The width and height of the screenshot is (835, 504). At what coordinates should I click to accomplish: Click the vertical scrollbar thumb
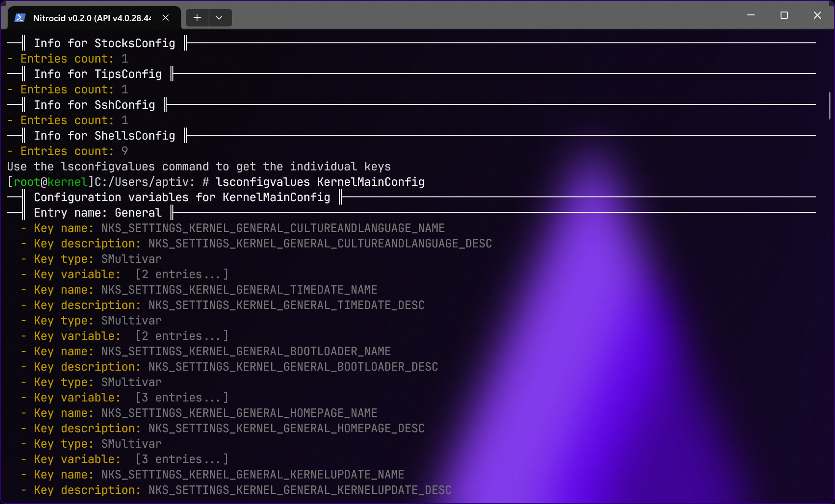[x=829, y=105]
